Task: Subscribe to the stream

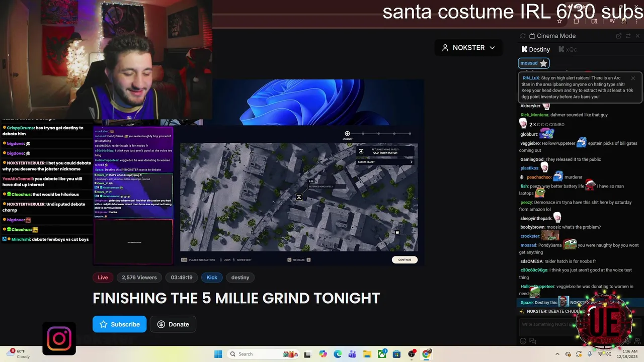Action: click(119, 324)
